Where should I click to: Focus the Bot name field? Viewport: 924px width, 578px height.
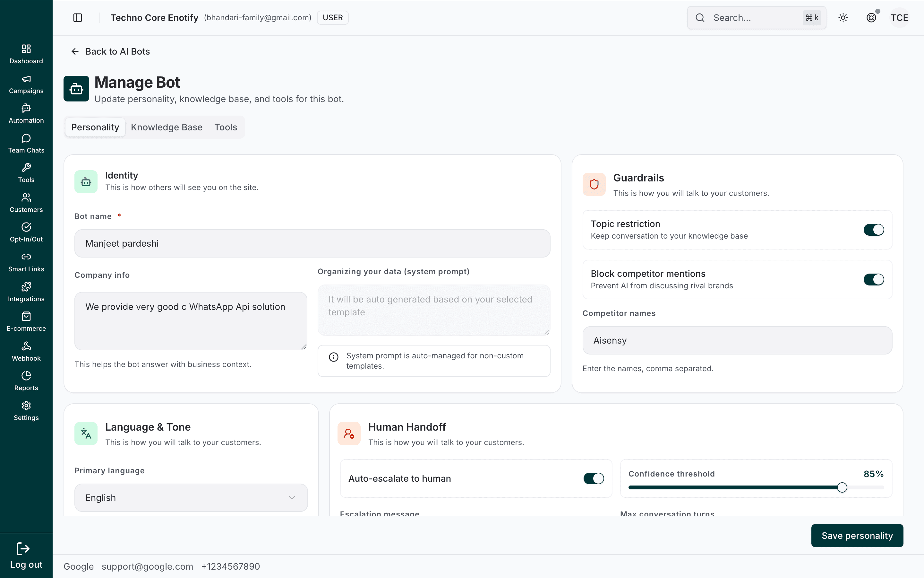pyautogui.click(x=312, y=243)
